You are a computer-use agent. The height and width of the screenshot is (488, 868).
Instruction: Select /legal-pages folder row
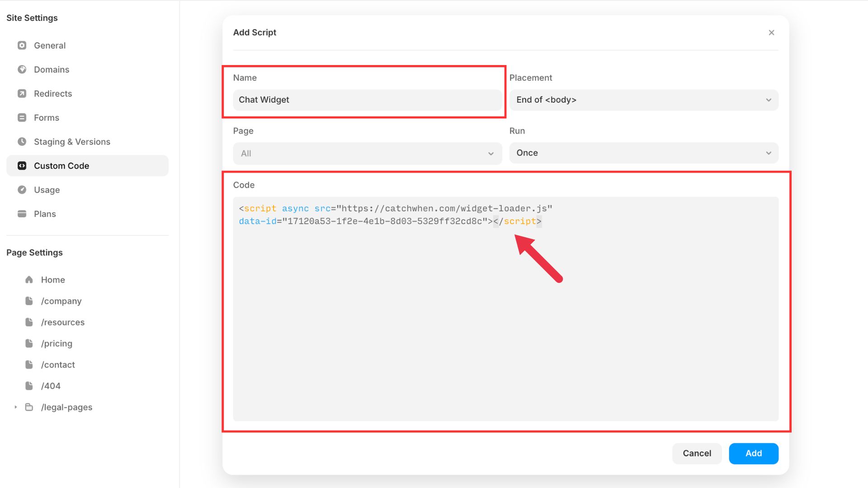pyautogui.click(x=87, y=407)
